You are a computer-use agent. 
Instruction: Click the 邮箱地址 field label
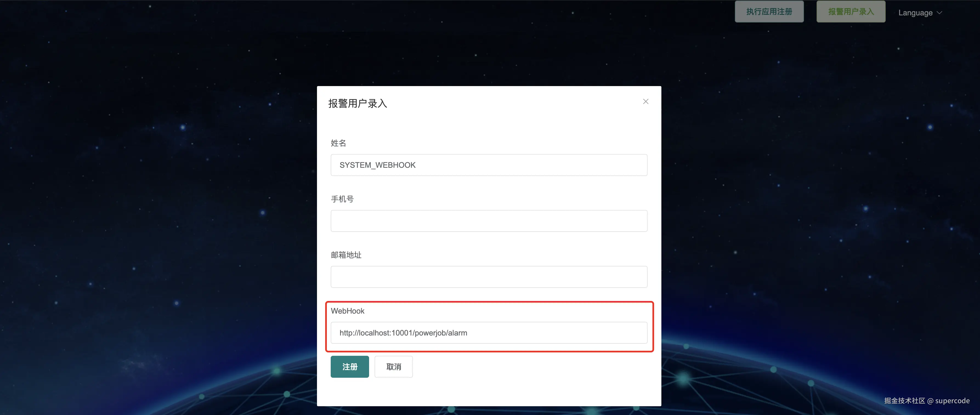[x=346, y=255]
